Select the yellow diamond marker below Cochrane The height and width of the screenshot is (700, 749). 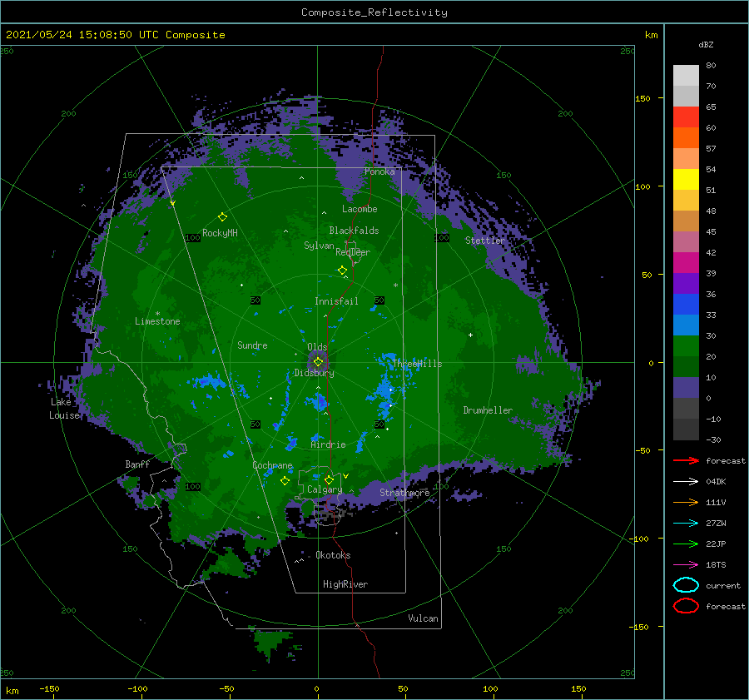(x=285, y=481)
